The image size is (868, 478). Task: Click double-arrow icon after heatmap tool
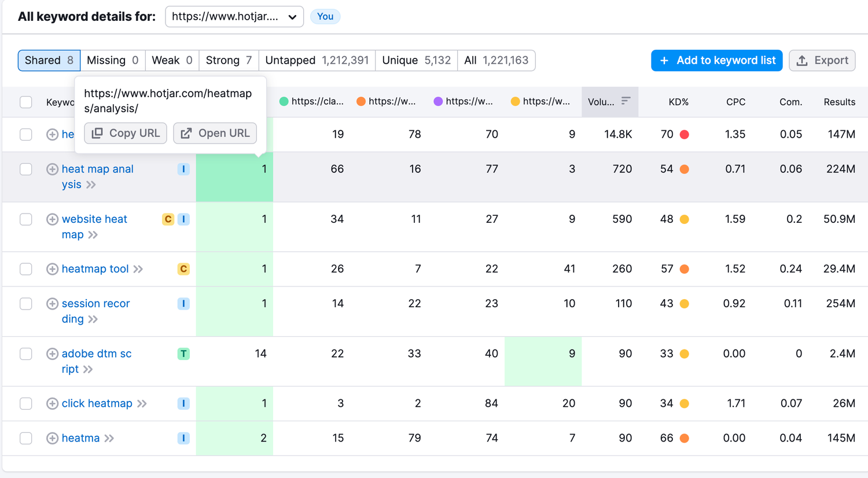(138, 269)
